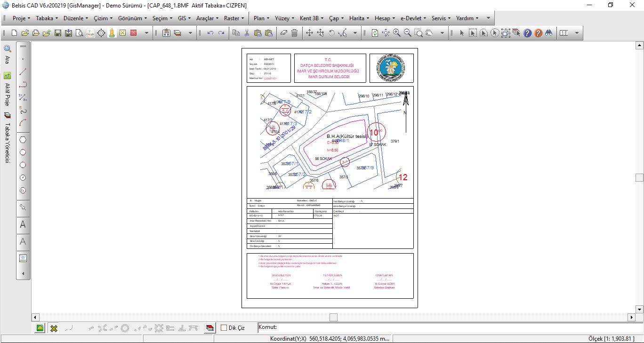
Task: Open the Hesap menu
Action: (x=385, y=18)
